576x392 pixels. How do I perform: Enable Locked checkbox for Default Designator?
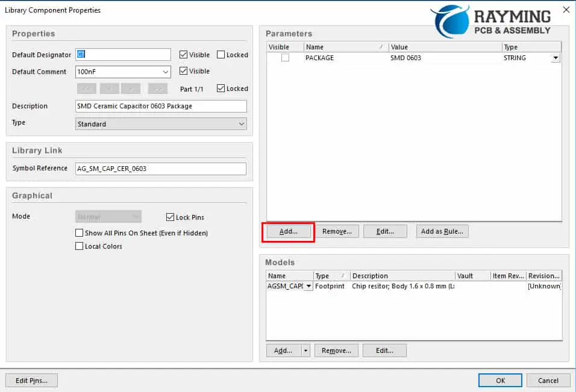[221, 55]
